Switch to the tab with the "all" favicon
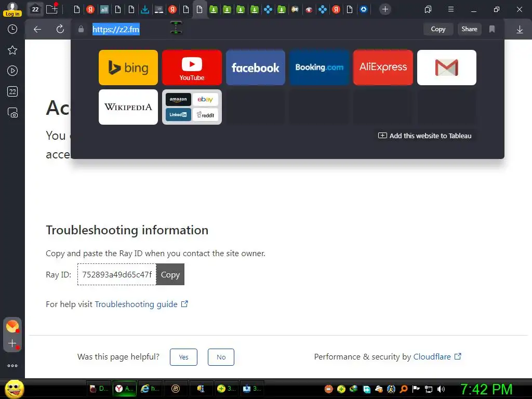532x399 pixels. (x=104, y=9)
